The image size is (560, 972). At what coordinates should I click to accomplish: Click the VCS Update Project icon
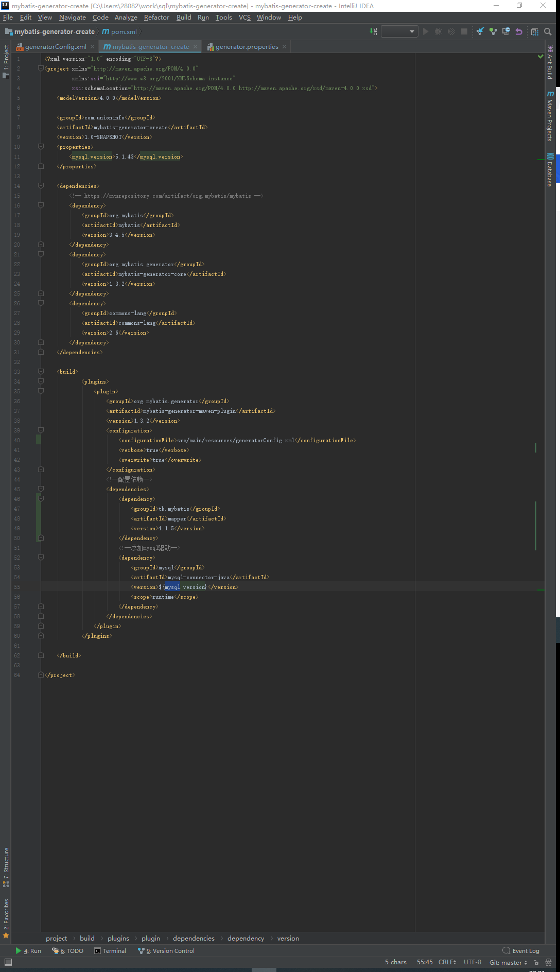tap(480, 31)
